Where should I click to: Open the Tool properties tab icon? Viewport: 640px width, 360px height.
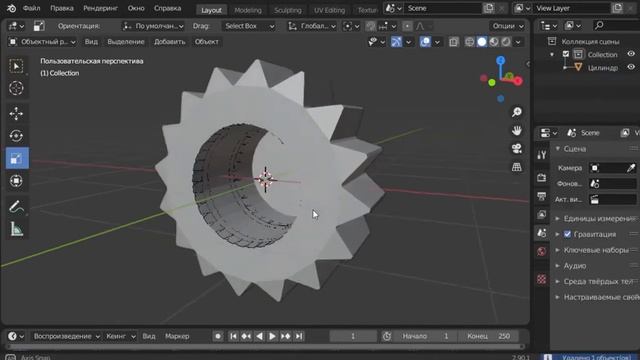point(542,155)
